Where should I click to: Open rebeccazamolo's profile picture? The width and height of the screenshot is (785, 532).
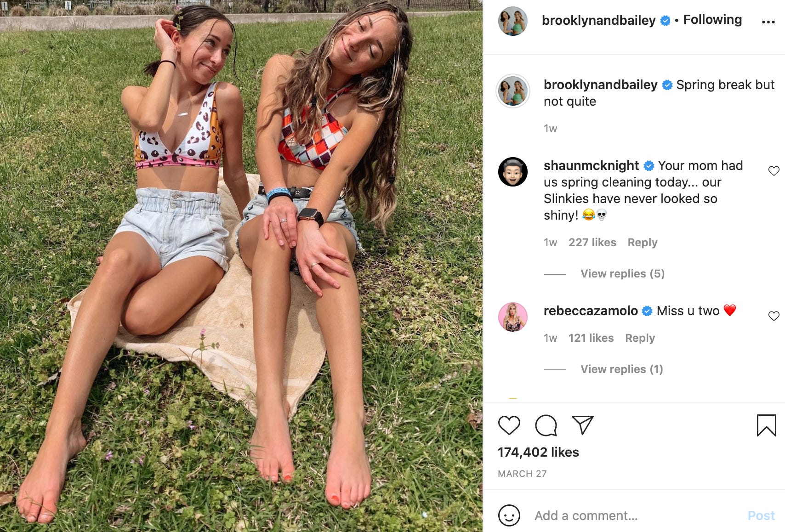[513, 317]
